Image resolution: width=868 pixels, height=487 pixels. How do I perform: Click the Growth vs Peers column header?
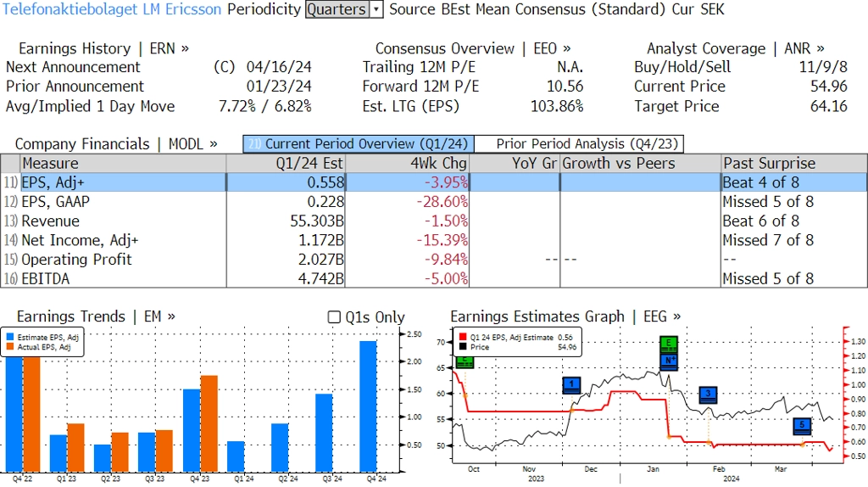641,164
